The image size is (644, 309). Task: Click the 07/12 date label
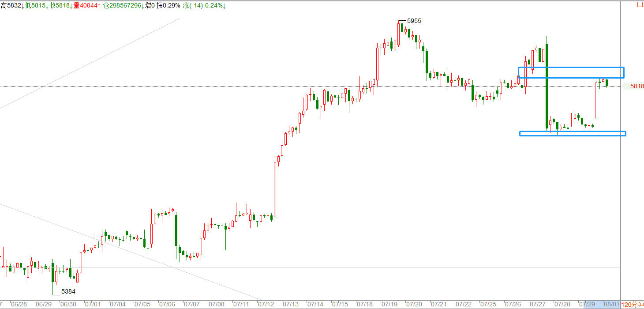pyautogui.click(x=266, y=305)
